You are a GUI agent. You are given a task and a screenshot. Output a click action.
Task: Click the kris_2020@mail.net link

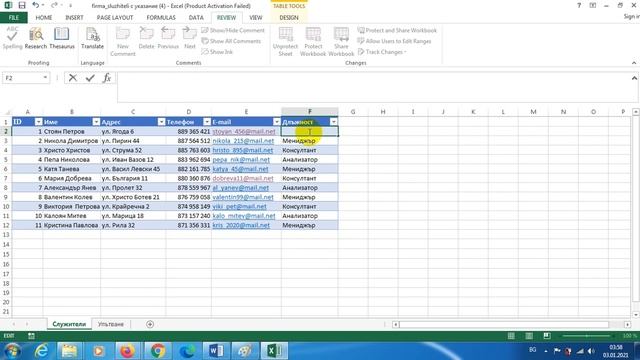(x=241, y=225)
